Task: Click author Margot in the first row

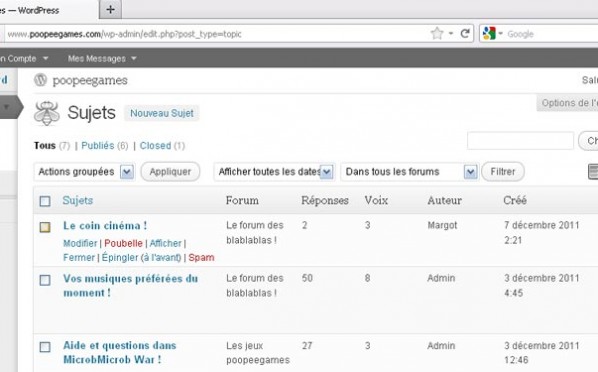Action: tap(442, 225)
